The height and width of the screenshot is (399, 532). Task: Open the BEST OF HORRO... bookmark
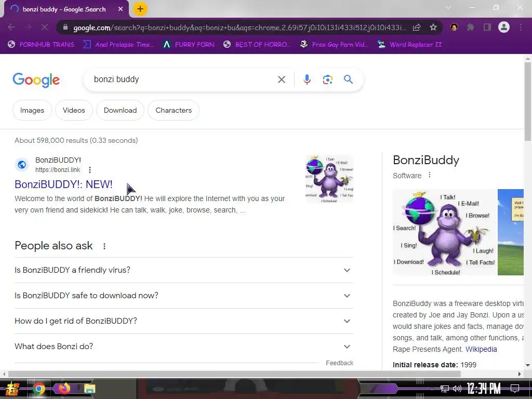coord(257,45)
